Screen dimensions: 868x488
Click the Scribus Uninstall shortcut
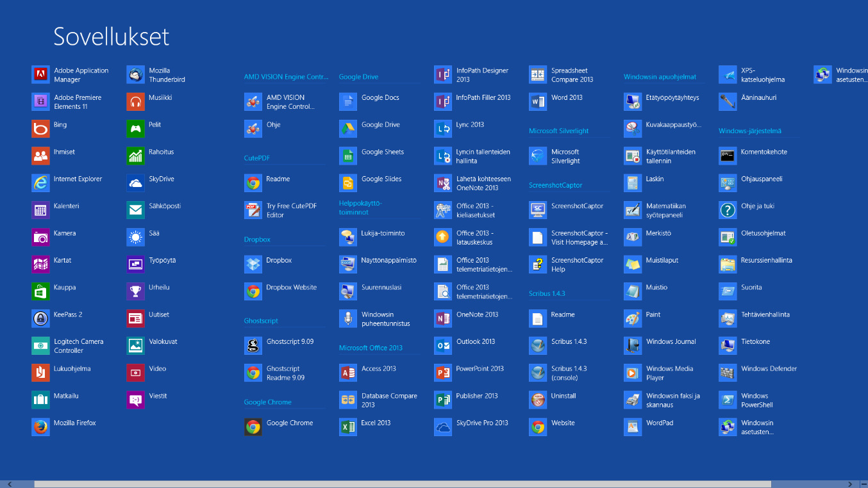(553, 400)
